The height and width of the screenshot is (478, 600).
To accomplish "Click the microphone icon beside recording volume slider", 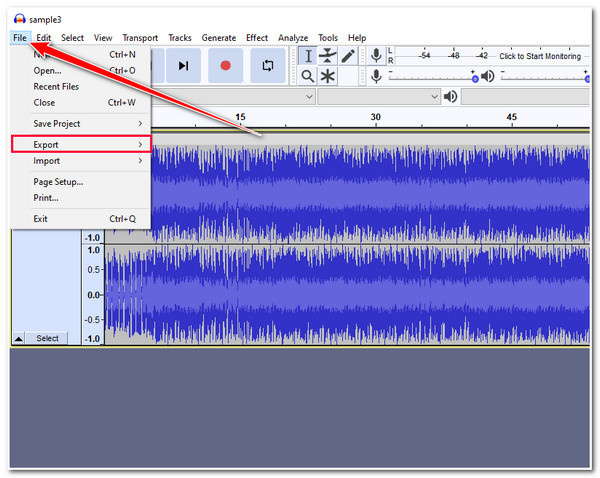I will coord(376,76).
